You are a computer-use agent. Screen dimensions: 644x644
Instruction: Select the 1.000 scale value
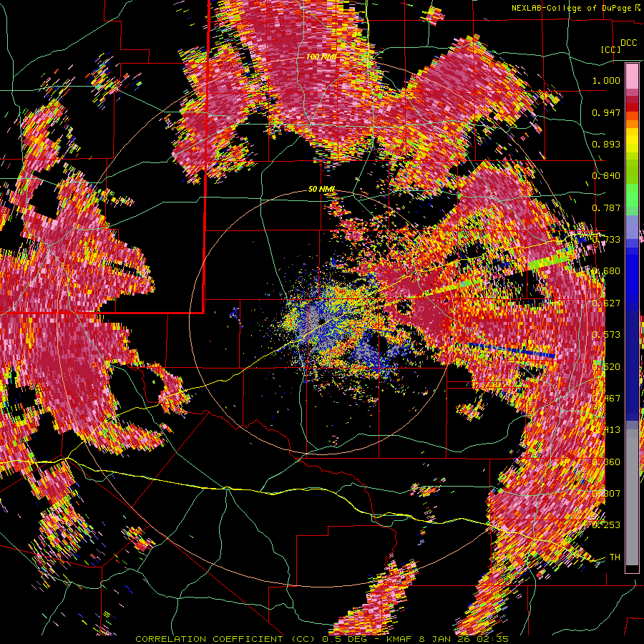pyautogui.click(x=606, y=80)
